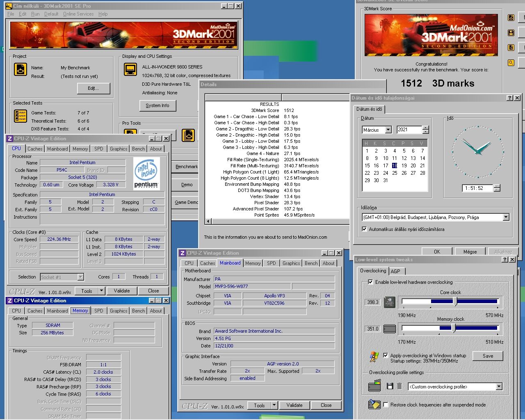Click the Details list left scroll arrow
Image resolution: width=525 pixels, height=420 pixels.
208,221
